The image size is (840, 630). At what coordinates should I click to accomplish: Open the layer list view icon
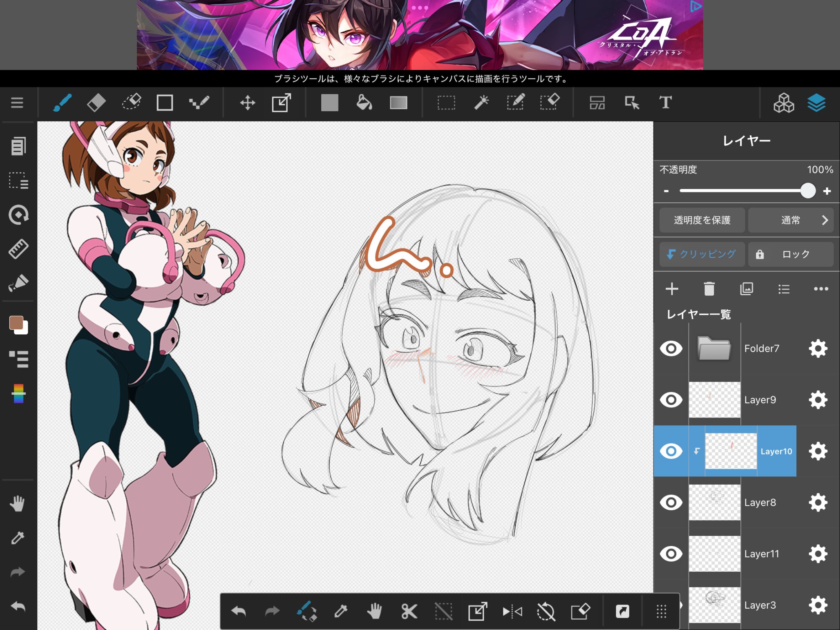pyautogui.click(x=784, y=289)
